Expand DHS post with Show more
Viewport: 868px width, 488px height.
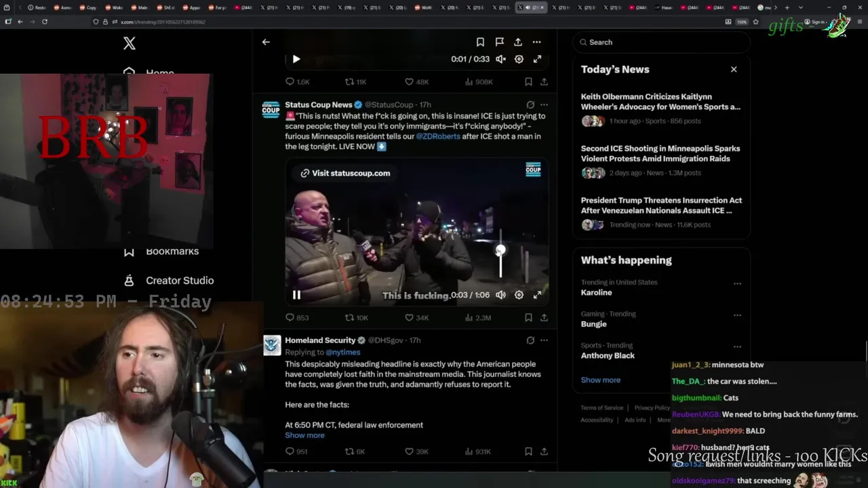pyautogui.click(x=304, y=435)
